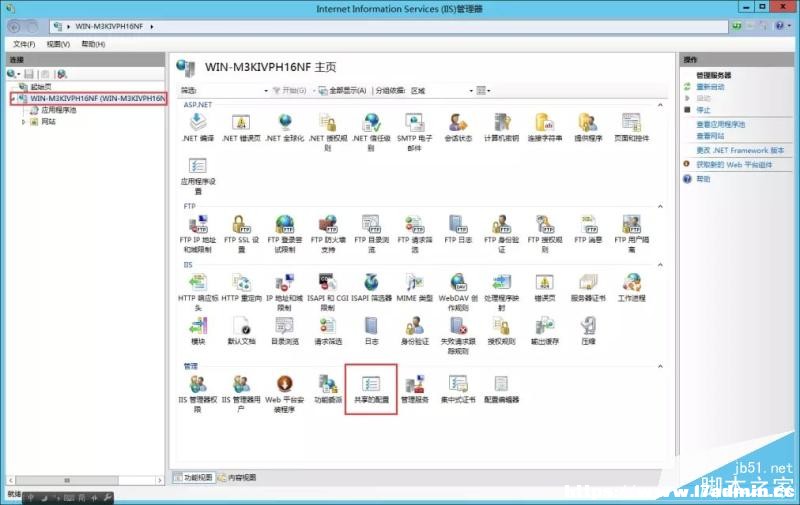Click the back navigation arrow button

[14, 27]
